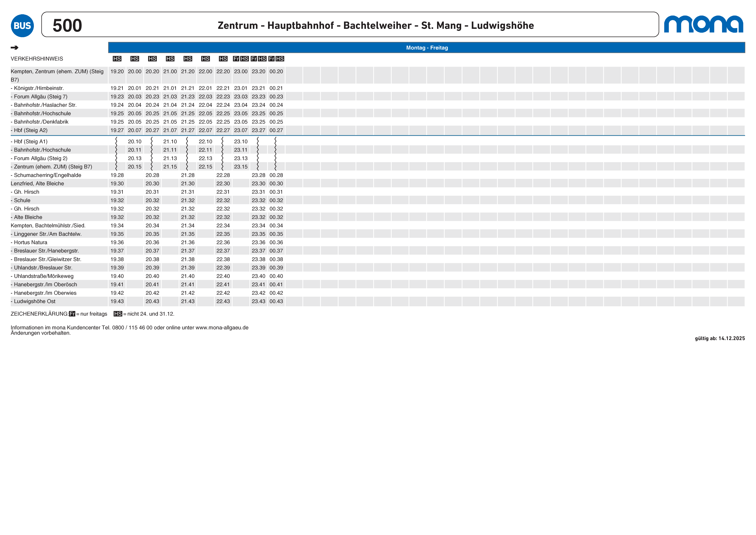
Task: Click the HS badge above the 00.20 column
Action: click(280, 59)
